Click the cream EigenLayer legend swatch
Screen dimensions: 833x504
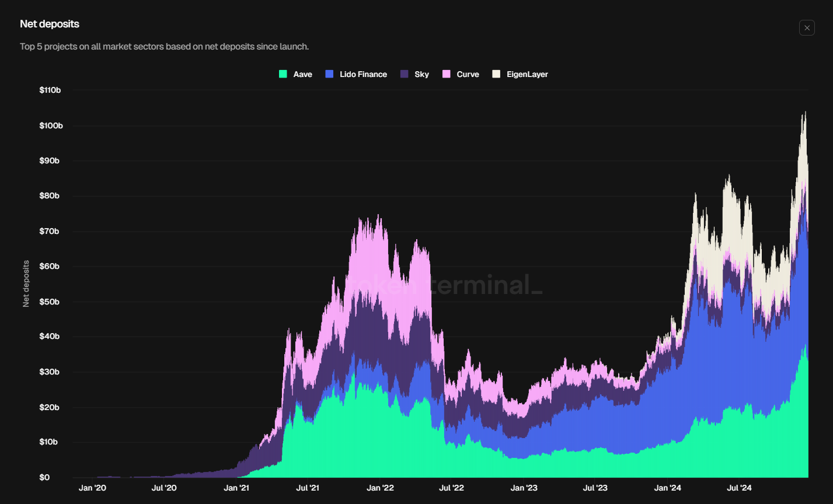pyautogui.click(x=496, y=74)
